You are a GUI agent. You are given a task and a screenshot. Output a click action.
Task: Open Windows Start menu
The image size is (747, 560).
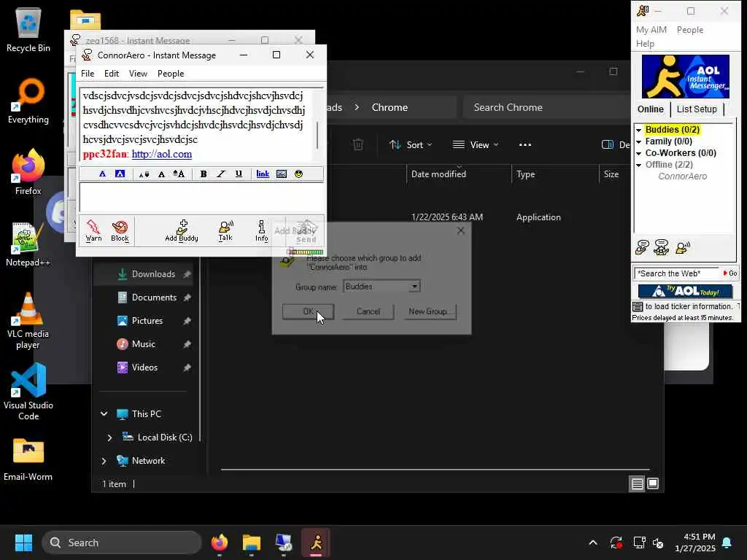(x=23, y=542)
